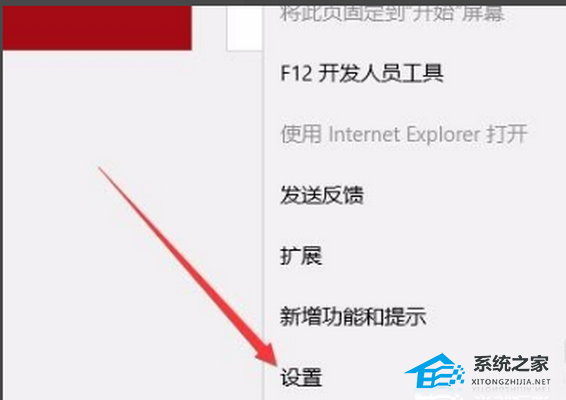Click 新增功能和提示 in the menu
This screenshot has height=400, width=566.
click(x=353, y=317)
